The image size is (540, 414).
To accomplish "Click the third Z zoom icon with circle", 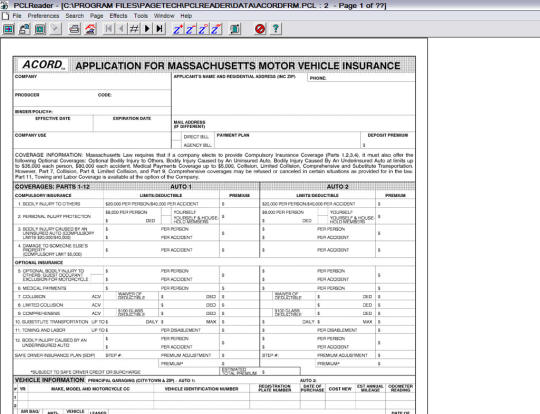I will tap(203, 29).
